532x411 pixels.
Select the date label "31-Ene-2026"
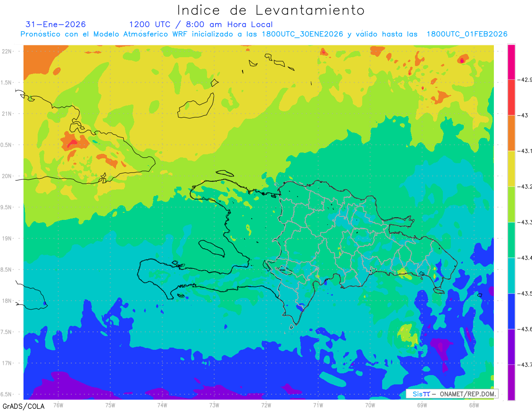pyautogui.click(x=56, y=24)
